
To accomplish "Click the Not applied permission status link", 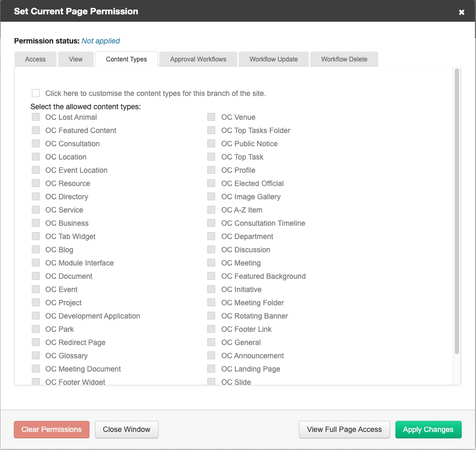I will (101, 41).
